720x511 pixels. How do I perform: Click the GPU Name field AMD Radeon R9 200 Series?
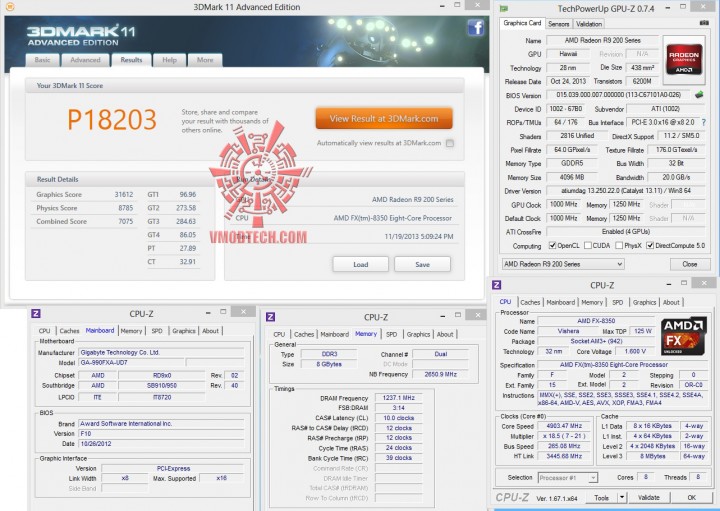602,40
